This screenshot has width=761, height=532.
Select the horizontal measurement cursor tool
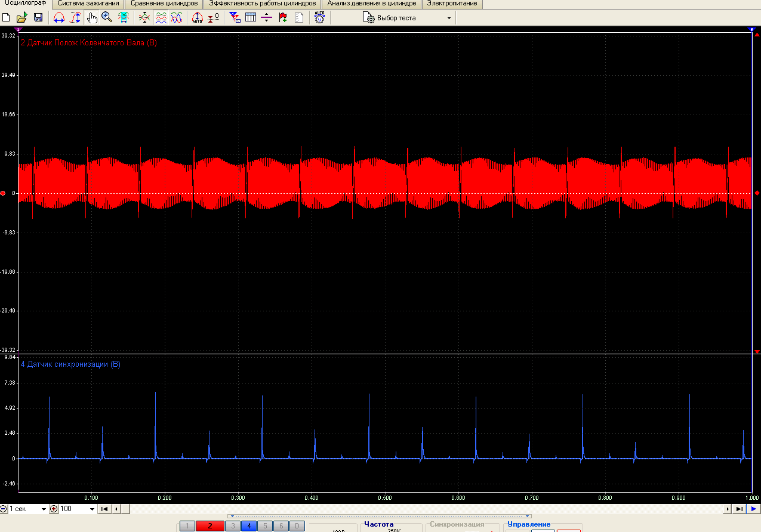pyautogui.click(x=58, y=18)
